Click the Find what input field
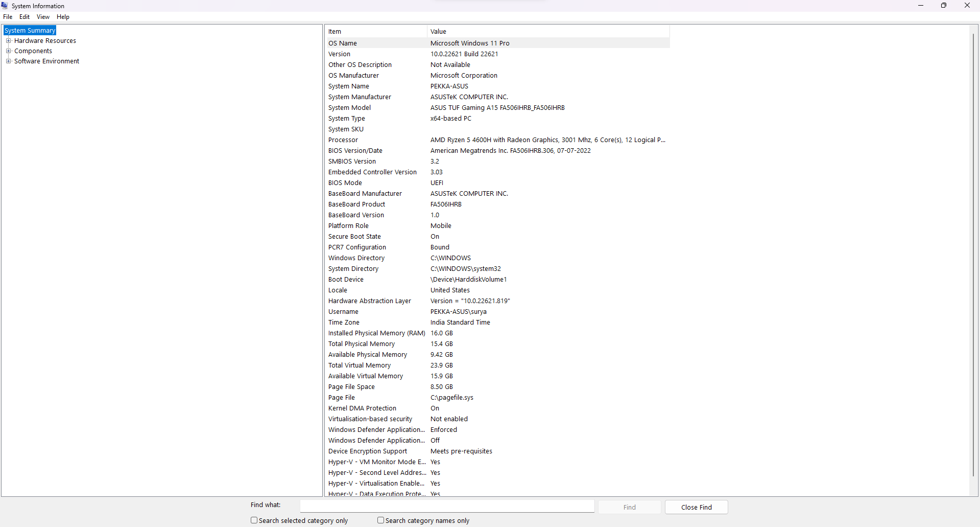Image resolution: width=980 pixels, height=527 pixels. pos(447,506)
